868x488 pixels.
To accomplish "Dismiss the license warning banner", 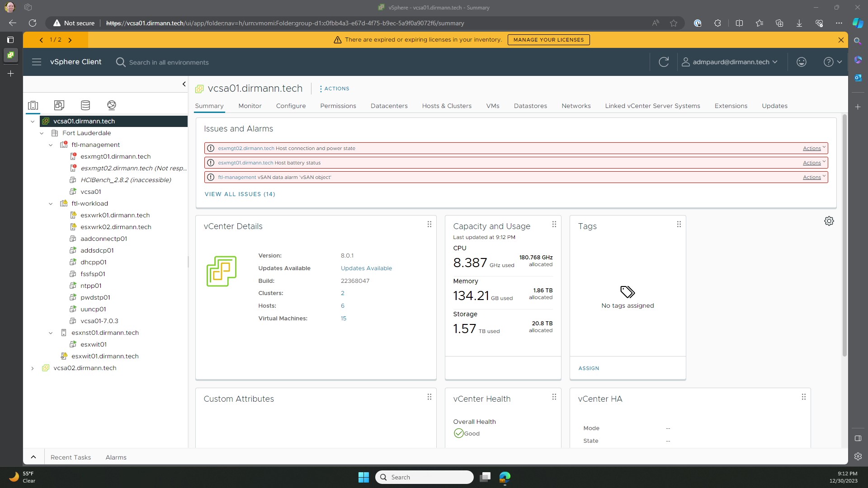I will coord(841,40).
